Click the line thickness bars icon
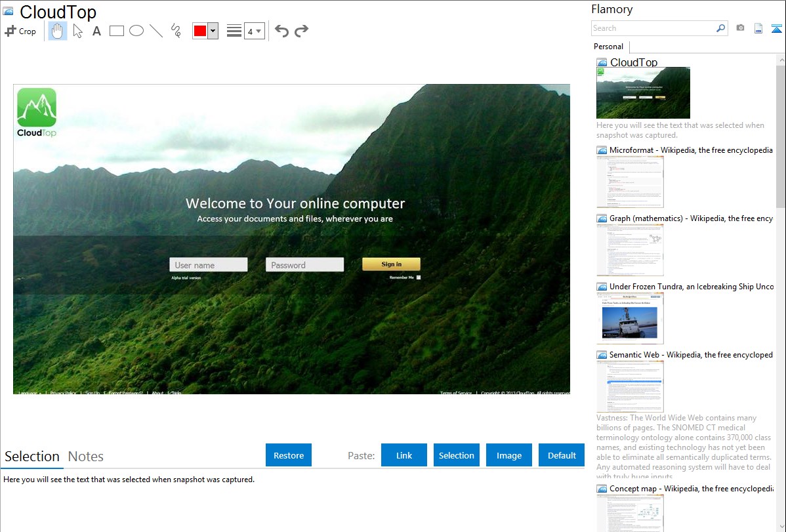Viewport: 786px width, 532px height. pyautogui.click(x=234, y=31)
